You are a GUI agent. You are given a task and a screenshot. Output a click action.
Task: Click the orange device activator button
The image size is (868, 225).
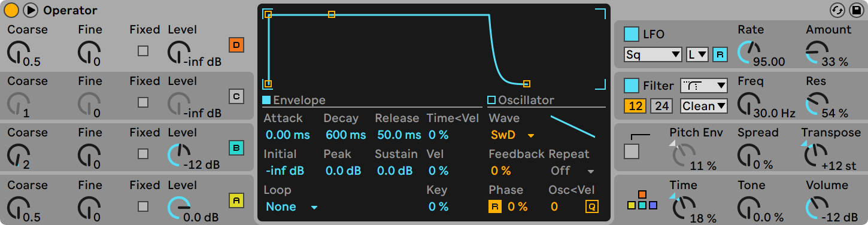click(11, 10)
